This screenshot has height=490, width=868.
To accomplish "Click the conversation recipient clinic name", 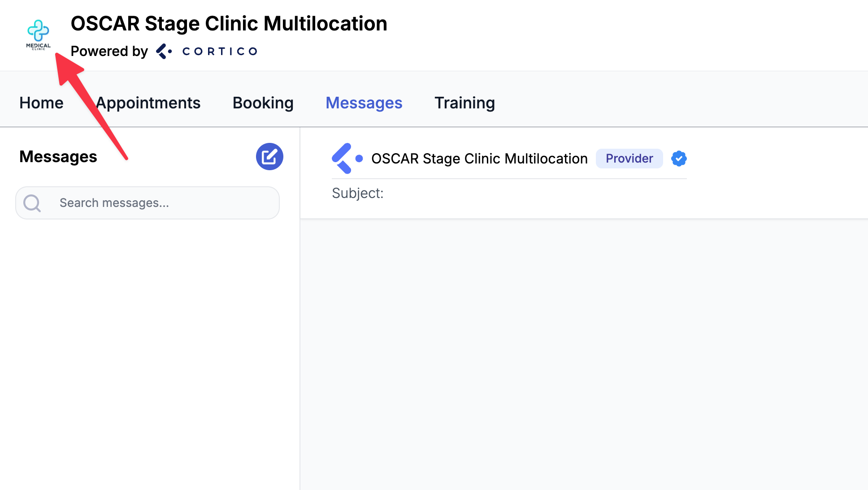I will click(479, 159).
